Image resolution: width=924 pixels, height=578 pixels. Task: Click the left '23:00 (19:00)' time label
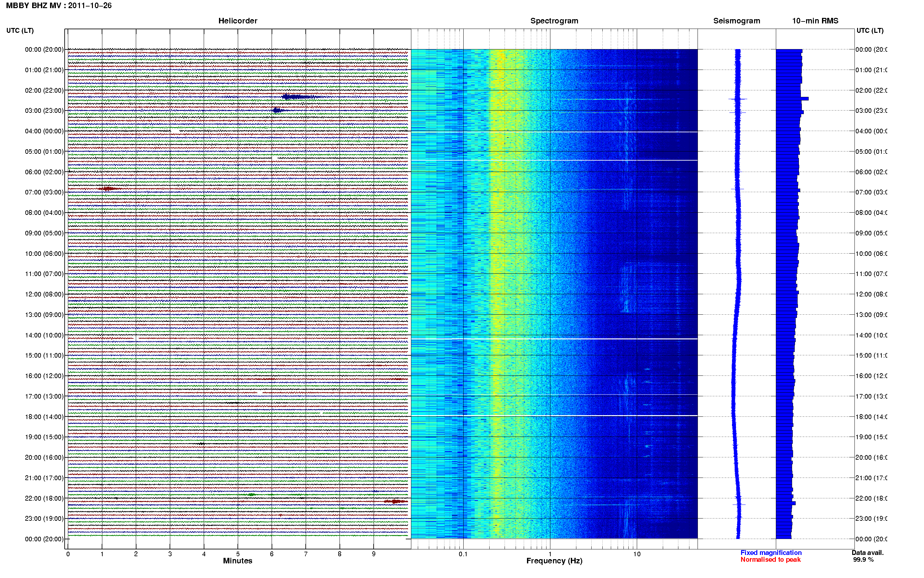tap(44, 519)
